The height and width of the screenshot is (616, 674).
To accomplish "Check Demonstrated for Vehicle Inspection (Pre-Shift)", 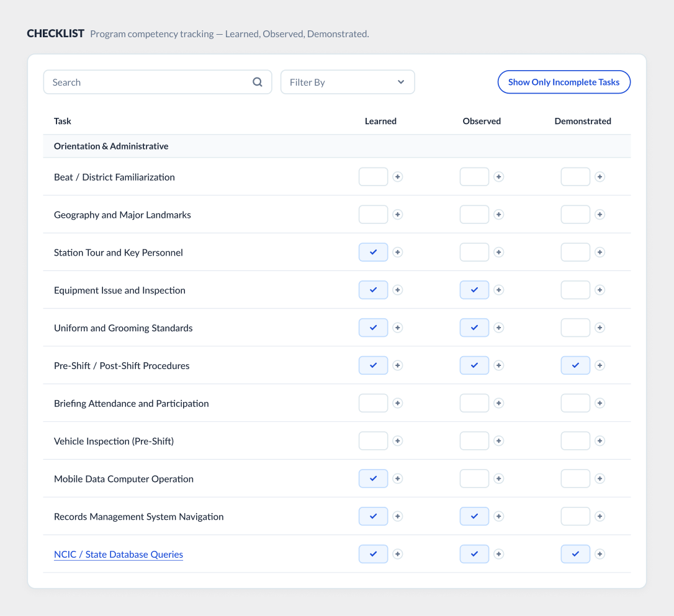I will [575, 440].
